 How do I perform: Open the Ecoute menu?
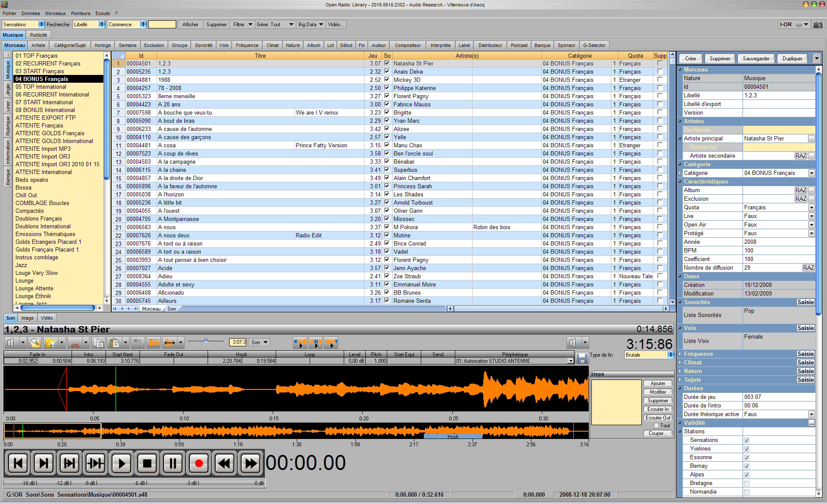[x=103, y=13]
